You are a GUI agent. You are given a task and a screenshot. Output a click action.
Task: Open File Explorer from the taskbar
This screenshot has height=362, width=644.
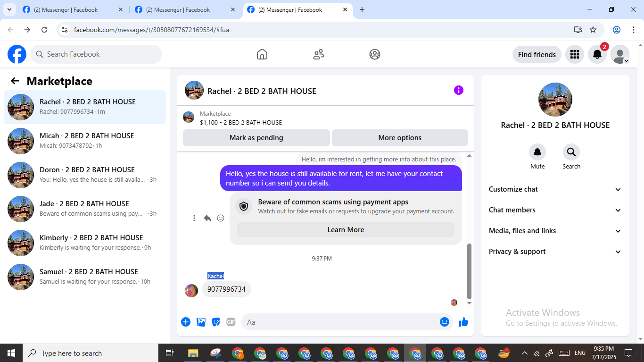[193, 353]
